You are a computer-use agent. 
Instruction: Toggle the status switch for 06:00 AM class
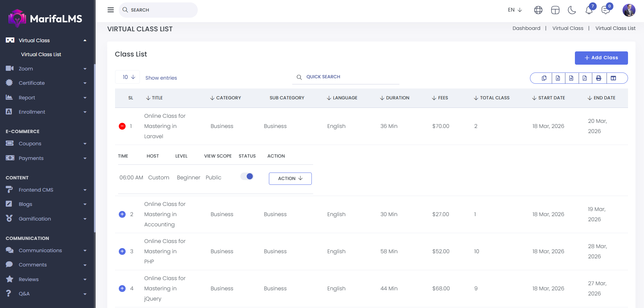pos(247,176)
